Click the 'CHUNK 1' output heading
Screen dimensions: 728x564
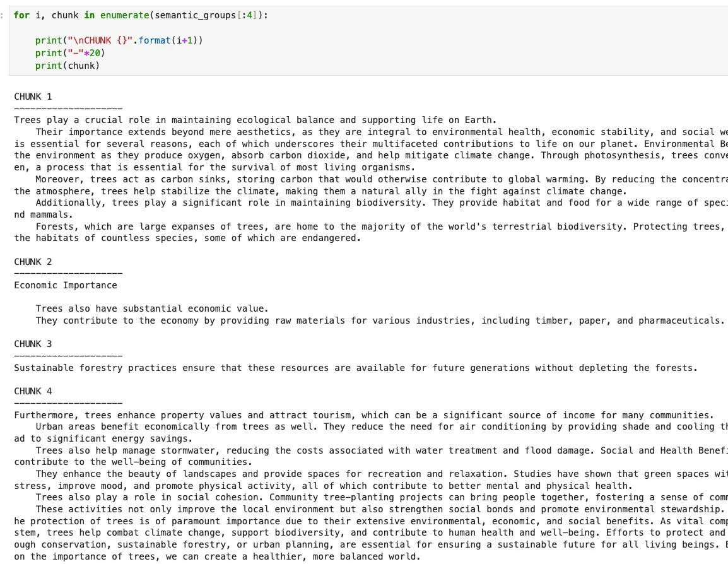pos(33,97)
